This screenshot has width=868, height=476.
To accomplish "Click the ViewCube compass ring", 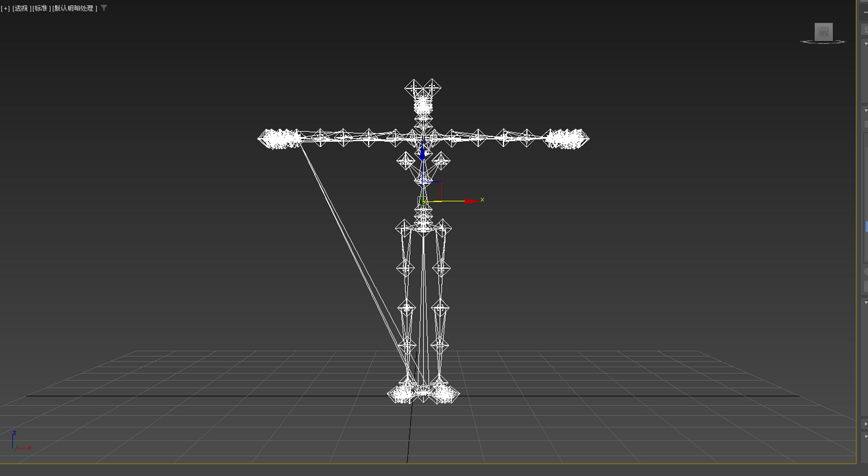I will point(823,42).
